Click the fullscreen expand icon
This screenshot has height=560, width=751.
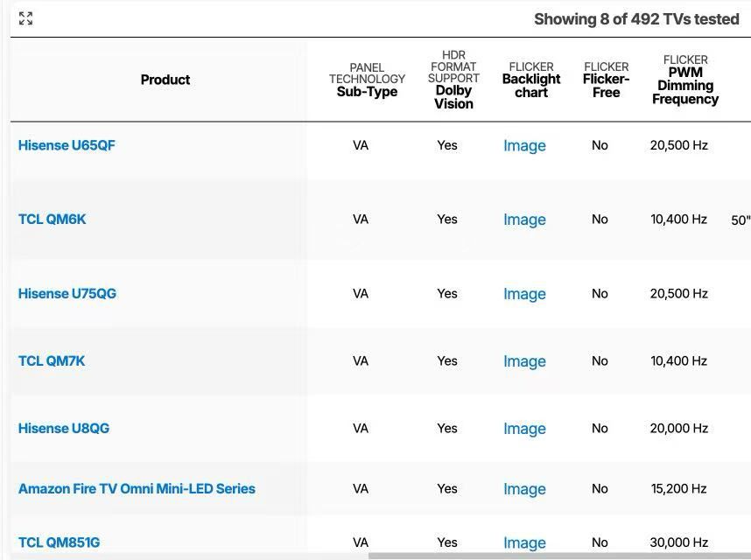[25, 18]
